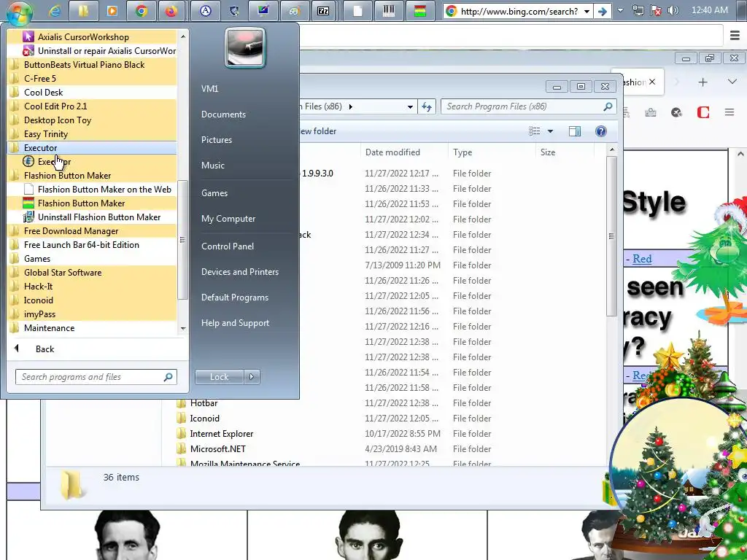
Task: Switch to Google Chrome in the taskbar
Action: pos(142,10)
